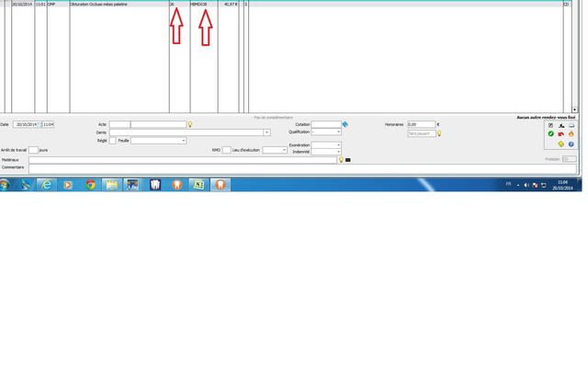Open the Exonération dropdown
588x368 pixels.
338,144
